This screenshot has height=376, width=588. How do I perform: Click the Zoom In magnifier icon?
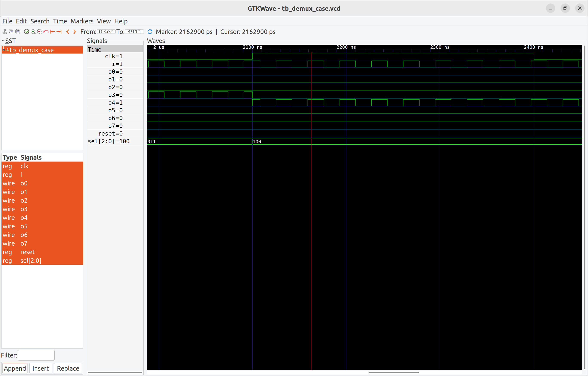coord(33,32)
